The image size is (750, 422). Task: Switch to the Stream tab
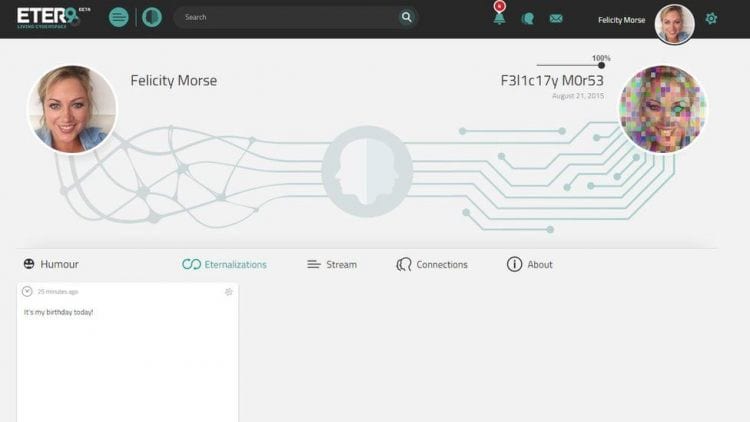point(332,264)
